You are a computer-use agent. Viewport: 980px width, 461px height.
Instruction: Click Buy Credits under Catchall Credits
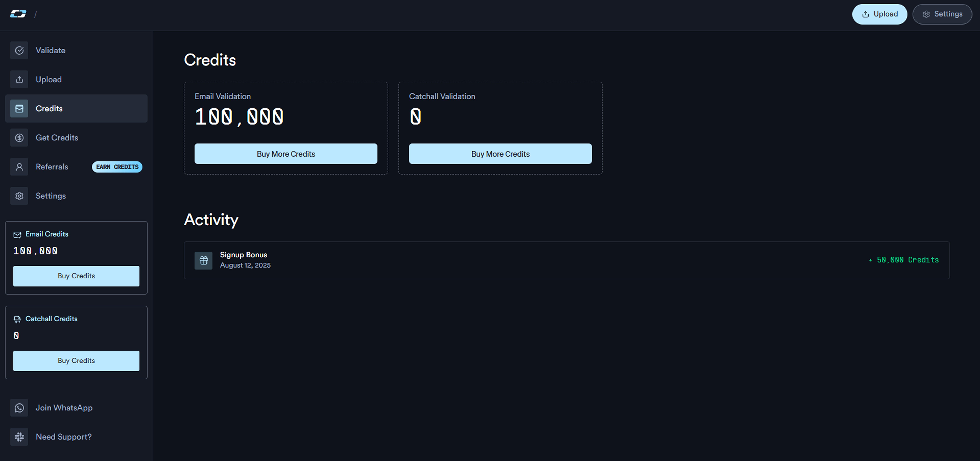pyautogui.click(x=76, y=361)
